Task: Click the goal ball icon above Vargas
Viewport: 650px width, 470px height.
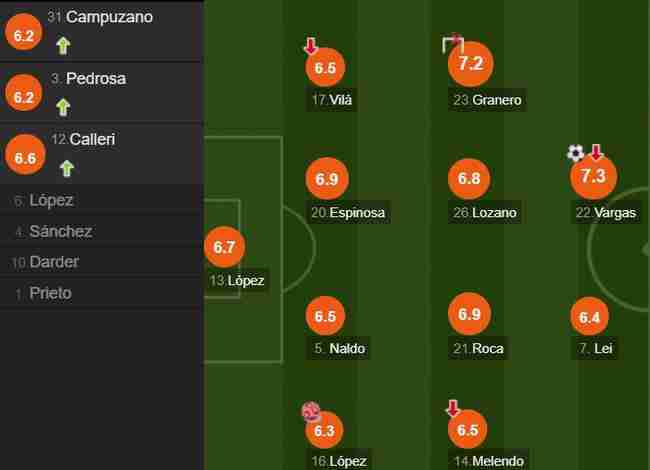Action: (x=576, y=153)
